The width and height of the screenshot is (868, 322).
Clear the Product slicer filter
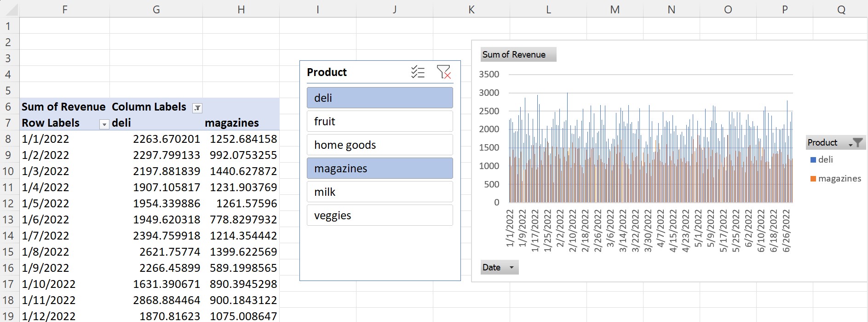click(443, 72)
